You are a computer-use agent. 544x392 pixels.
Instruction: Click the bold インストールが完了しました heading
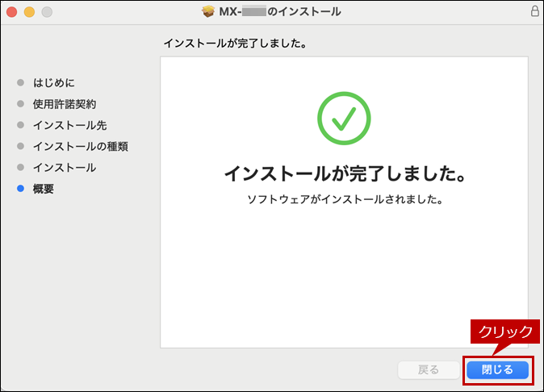pos(344,174)
